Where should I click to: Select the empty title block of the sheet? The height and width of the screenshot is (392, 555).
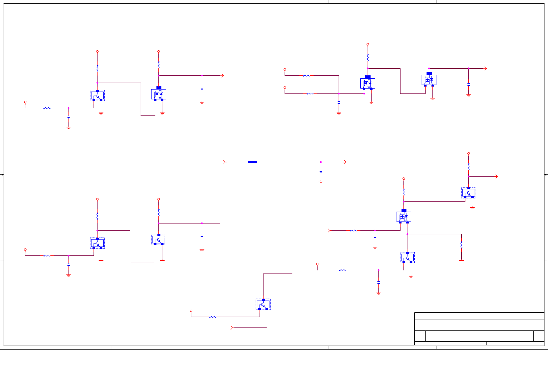[x=479, y=329]
